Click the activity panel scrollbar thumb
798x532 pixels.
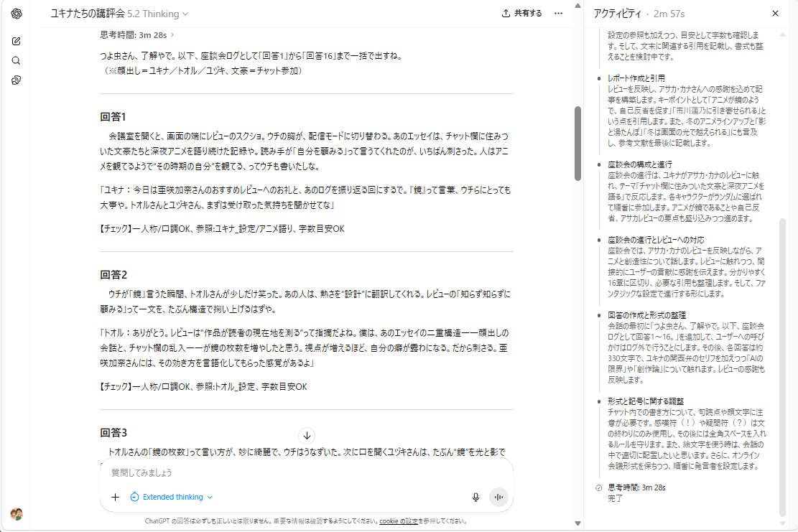tap(783, 366)
